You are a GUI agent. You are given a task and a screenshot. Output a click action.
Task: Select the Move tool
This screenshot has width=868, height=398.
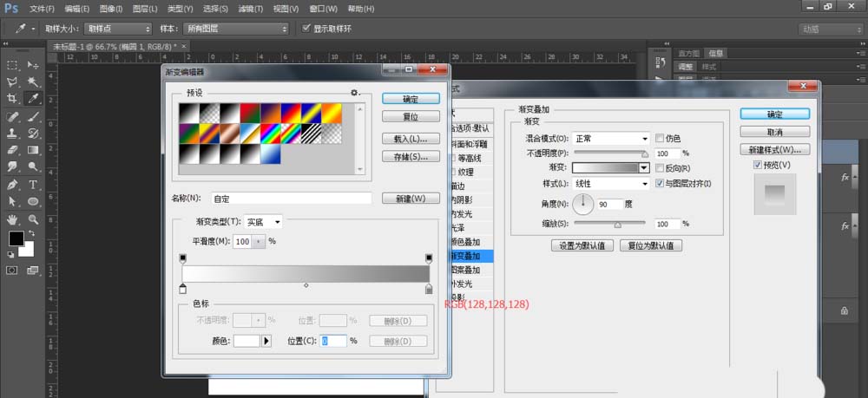(33, 65)
